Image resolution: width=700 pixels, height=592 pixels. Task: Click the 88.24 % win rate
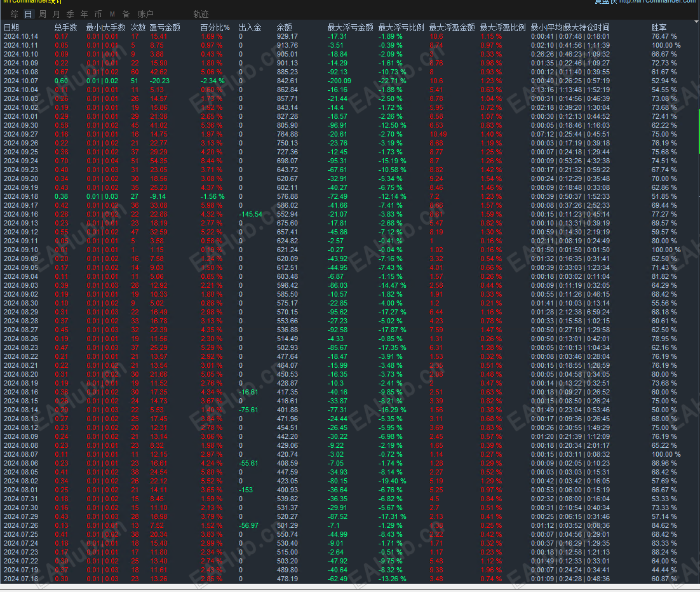tap(664, 552)
